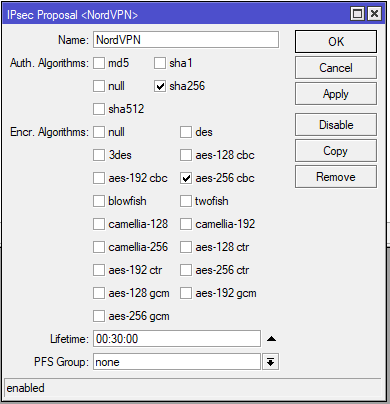Enable aes-128 ctr encryption checkbox

[186, 247]
